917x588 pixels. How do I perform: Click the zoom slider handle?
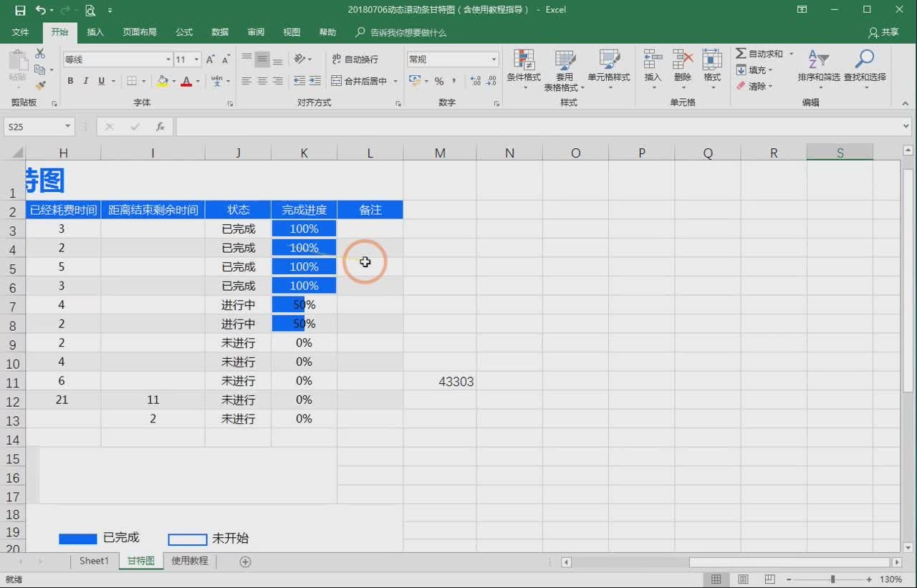tap(832, 579)
